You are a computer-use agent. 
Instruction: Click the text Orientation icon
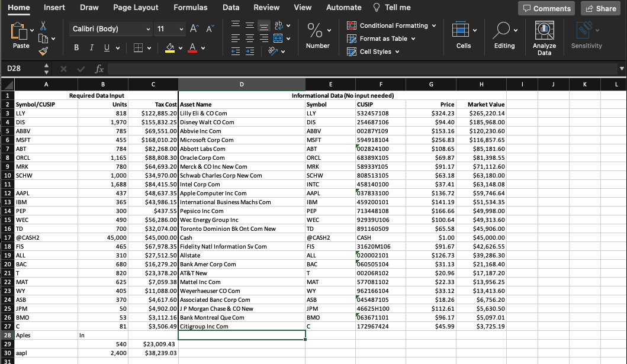click(273, 51)
